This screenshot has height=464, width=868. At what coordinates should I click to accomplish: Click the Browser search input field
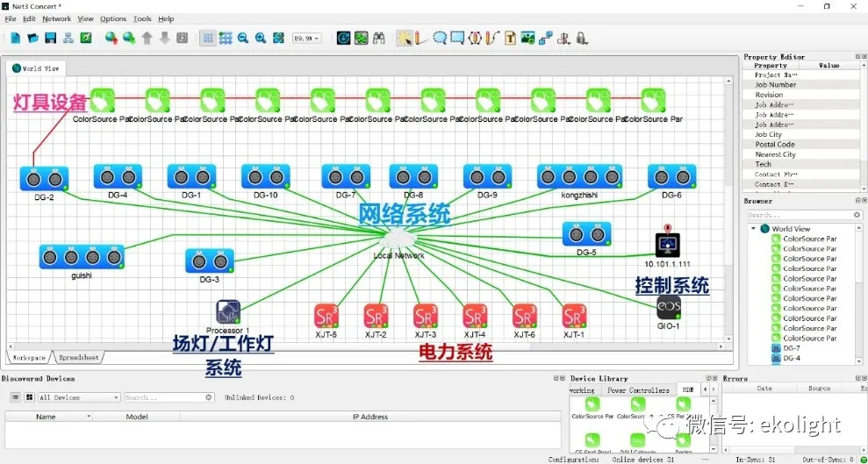(x=799, y=215)
